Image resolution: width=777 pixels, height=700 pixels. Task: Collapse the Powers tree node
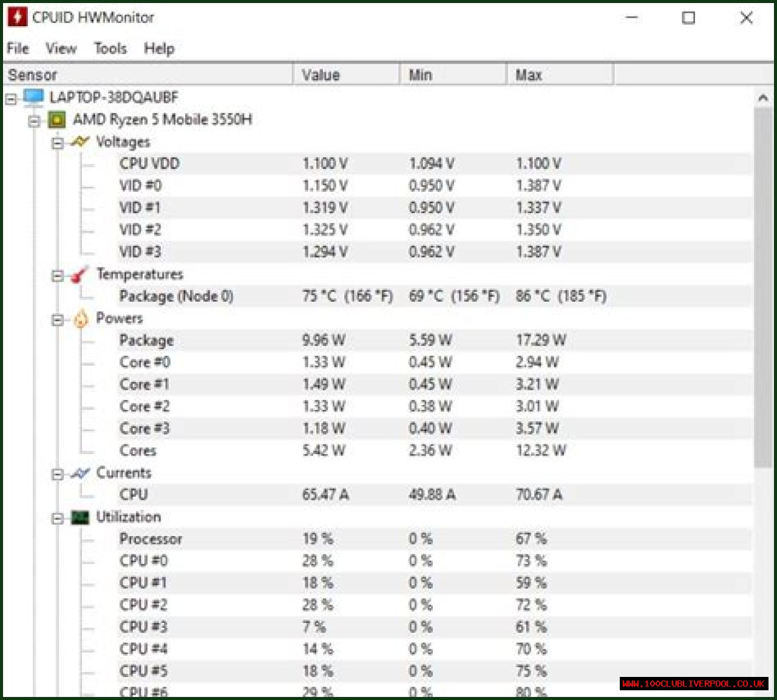point(58,320)
